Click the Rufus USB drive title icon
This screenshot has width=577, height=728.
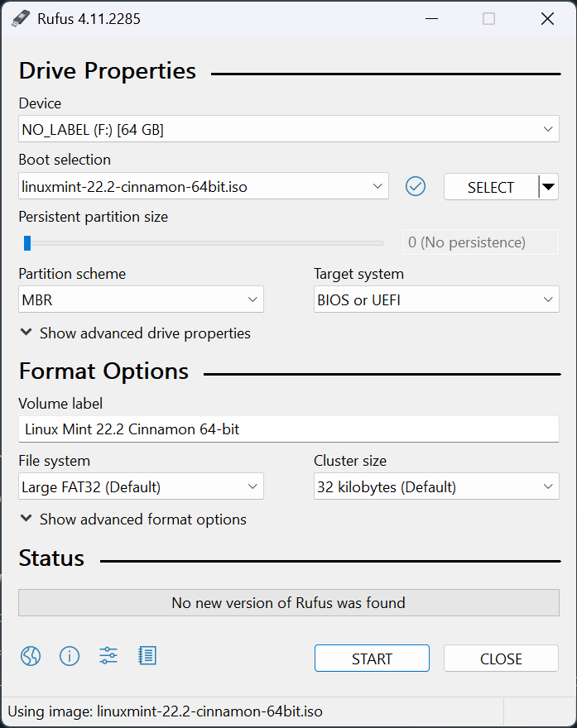[x=20, y=18]
